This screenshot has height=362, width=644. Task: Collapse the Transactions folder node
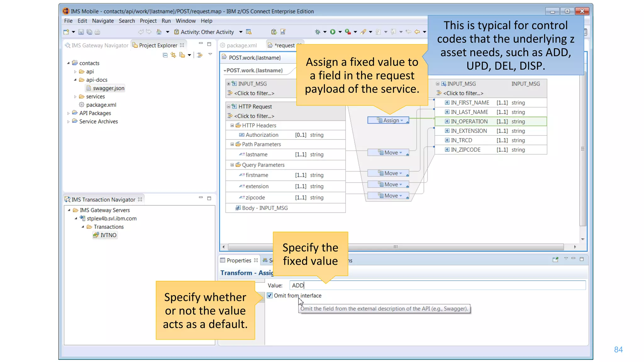83,227
